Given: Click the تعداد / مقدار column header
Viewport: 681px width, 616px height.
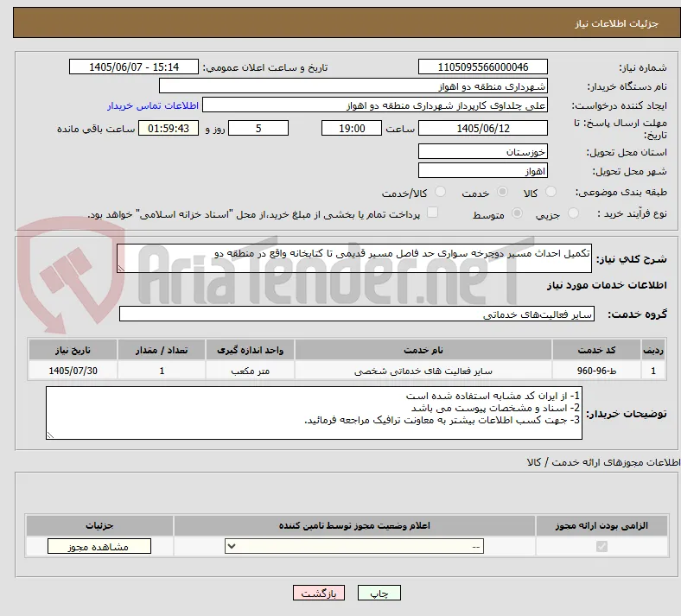Looking at the screenshot, I should click(x=162, y=350).
